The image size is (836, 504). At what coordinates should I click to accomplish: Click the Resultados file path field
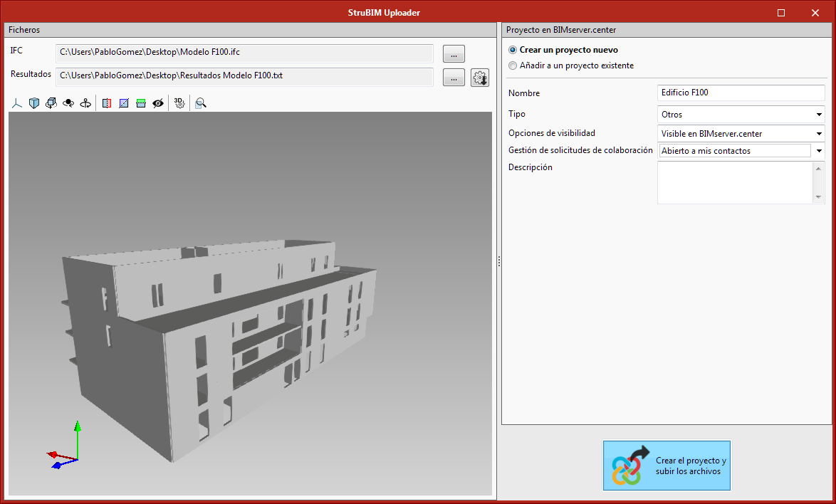(244, 76)
